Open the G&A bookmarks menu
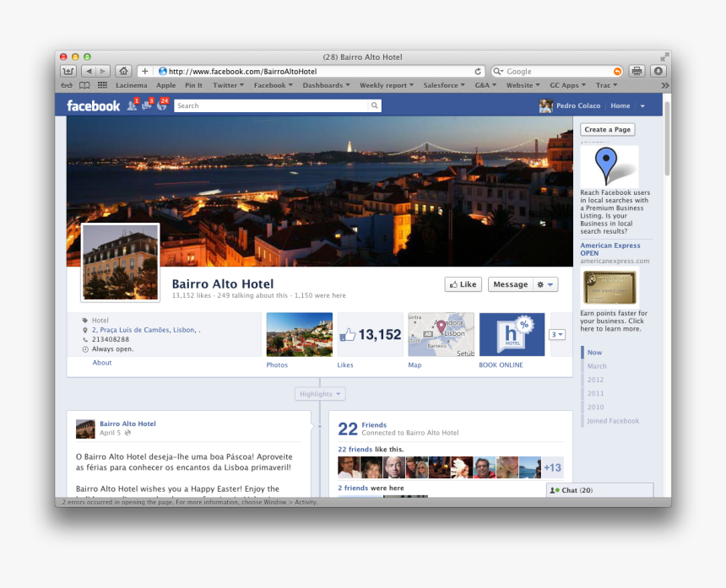The height and width of the screenshot is (588, 726). click(x=485, y=85)
